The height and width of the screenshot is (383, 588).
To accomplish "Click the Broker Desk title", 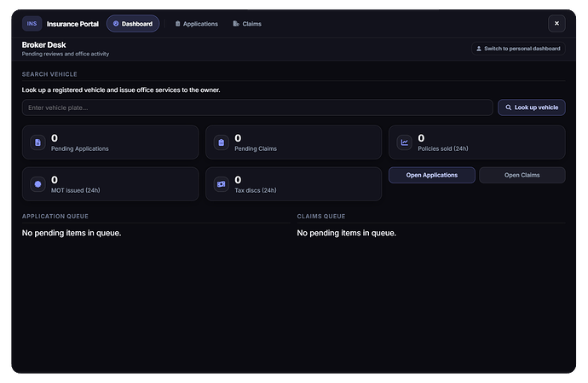I will click(43, 44).
